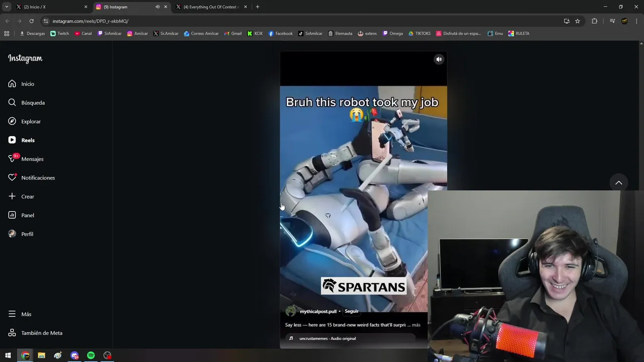
Task: Open the Emu bookmark
Action: point(496,34)
